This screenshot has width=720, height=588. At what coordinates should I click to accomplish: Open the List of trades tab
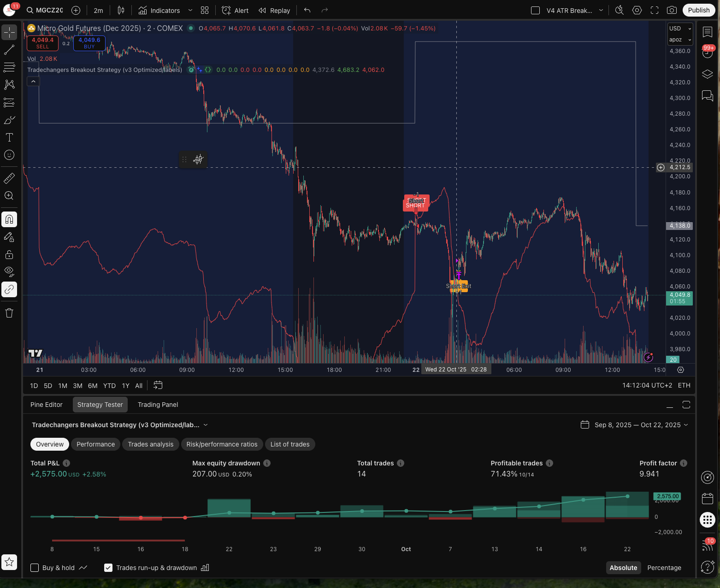click(x=290, y=444)
